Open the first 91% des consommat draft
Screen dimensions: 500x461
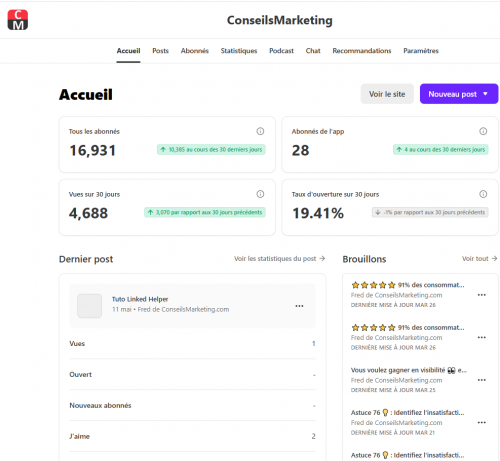408,285
